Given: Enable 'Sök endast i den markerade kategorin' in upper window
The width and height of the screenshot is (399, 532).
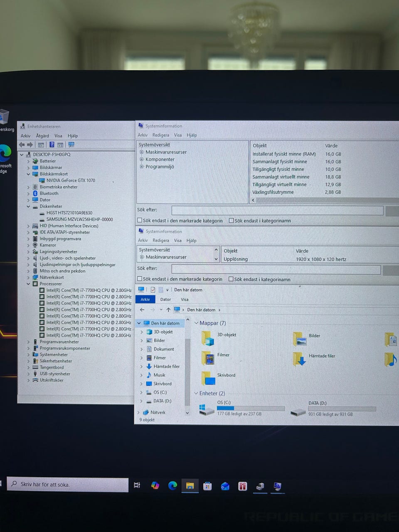Looking at the screenshot, I should point(140,221).
